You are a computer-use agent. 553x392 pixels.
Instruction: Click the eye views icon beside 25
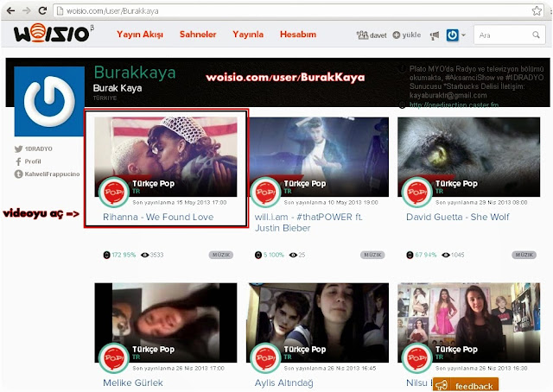pyautogui.click(x=293, y=255)
